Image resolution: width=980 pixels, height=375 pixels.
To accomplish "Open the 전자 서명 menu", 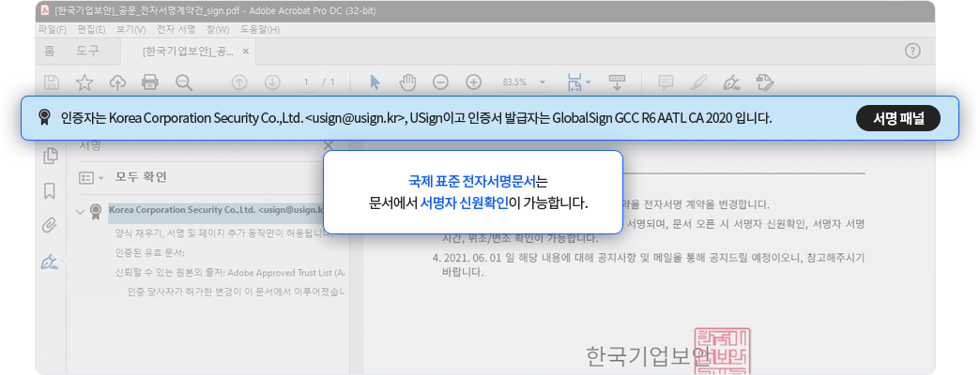I will click(176, 29).
